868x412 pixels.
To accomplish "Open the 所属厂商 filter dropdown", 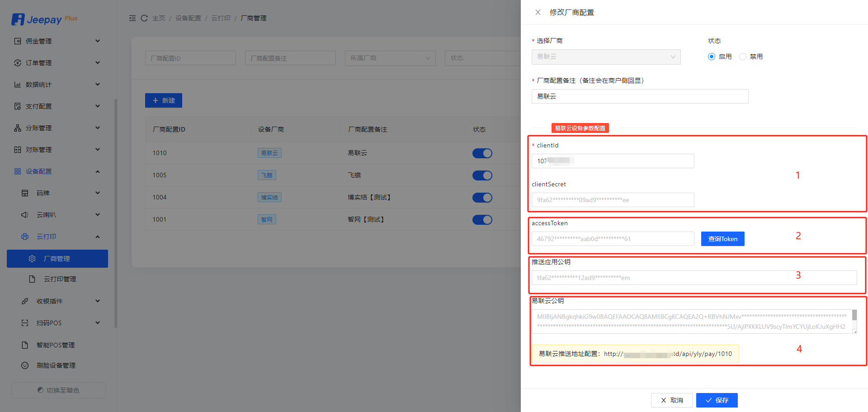I will point(390,58).
